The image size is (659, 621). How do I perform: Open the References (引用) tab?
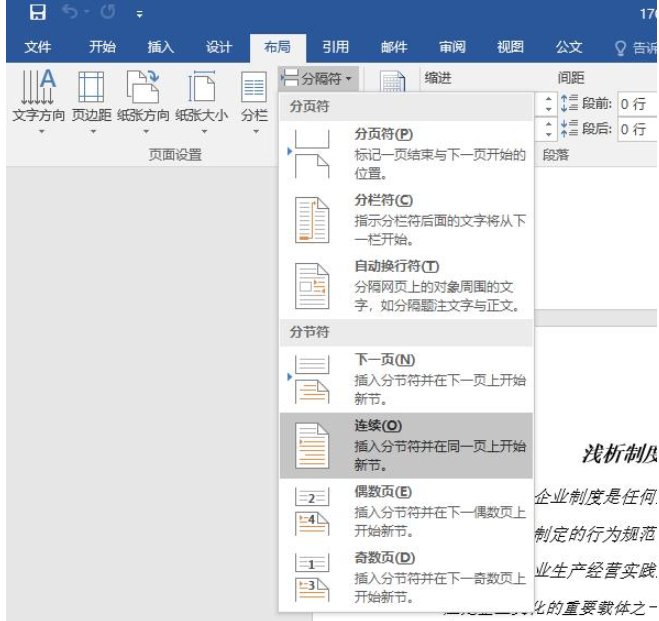335,47
